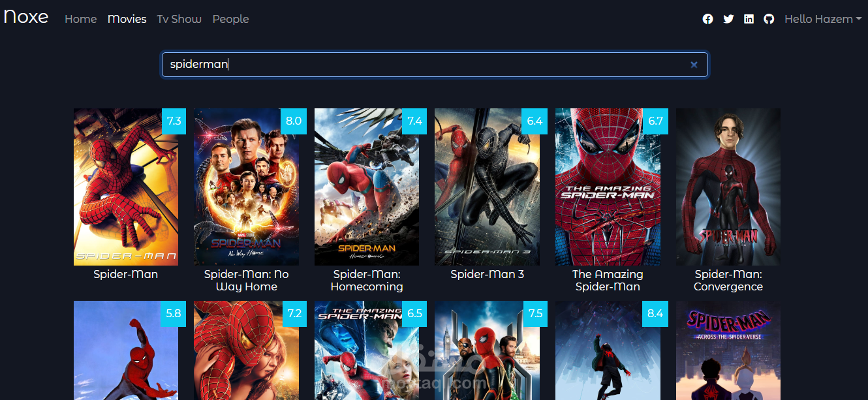Click the 7.2 rating badge
This screenshot has width=868, height=400.
pos(294,313)
